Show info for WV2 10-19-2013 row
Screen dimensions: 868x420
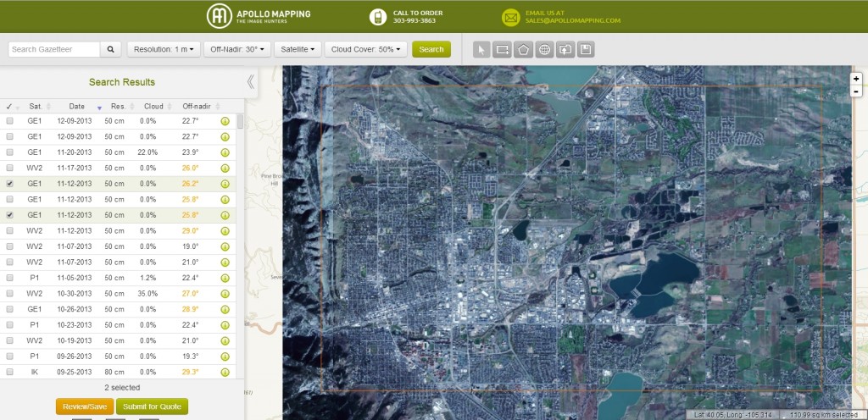point(225,341)
